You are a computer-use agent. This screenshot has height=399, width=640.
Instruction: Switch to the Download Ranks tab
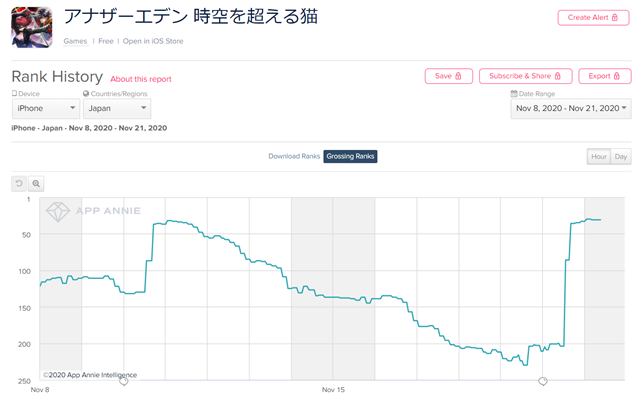pos(294,156)
